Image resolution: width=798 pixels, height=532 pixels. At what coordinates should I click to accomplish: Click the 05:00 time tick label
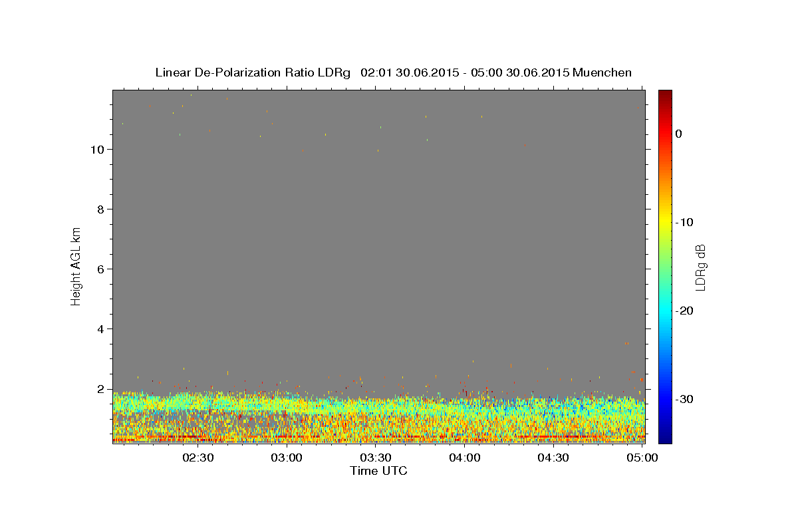(x=642, y=458)
